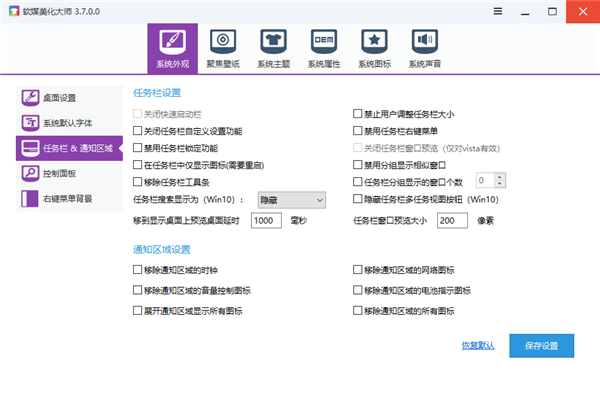Check 隐藏任务栏多任务视图按钮 option
The image size is (600, 395).
357,199
